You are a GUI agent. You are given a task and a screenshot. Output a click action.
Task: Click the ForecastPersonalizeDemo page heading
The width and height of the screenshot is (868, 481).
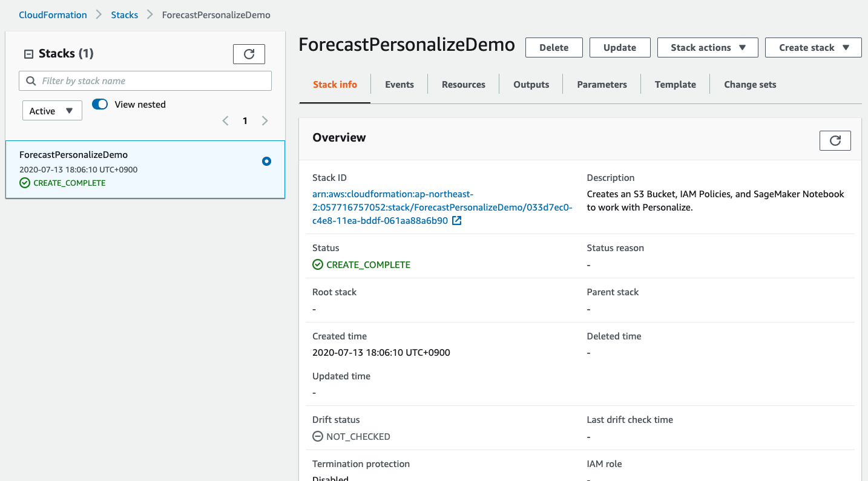407,45
